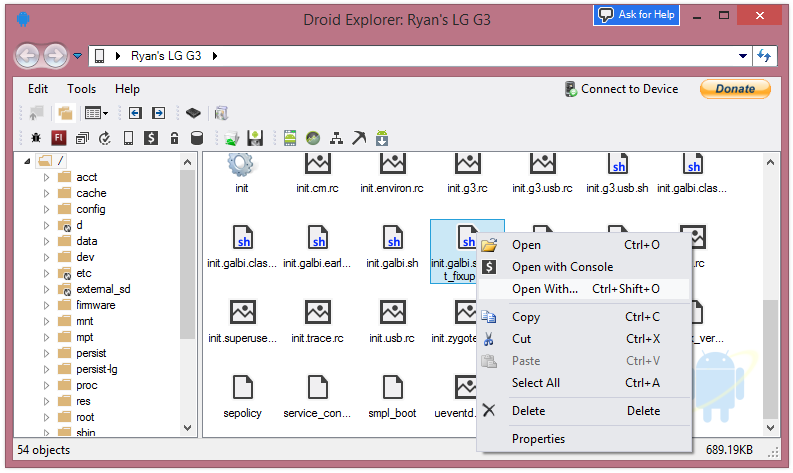Choose Open with Console in context menu
The height and width of the screenshot is (473, 793).
point(584,267)
